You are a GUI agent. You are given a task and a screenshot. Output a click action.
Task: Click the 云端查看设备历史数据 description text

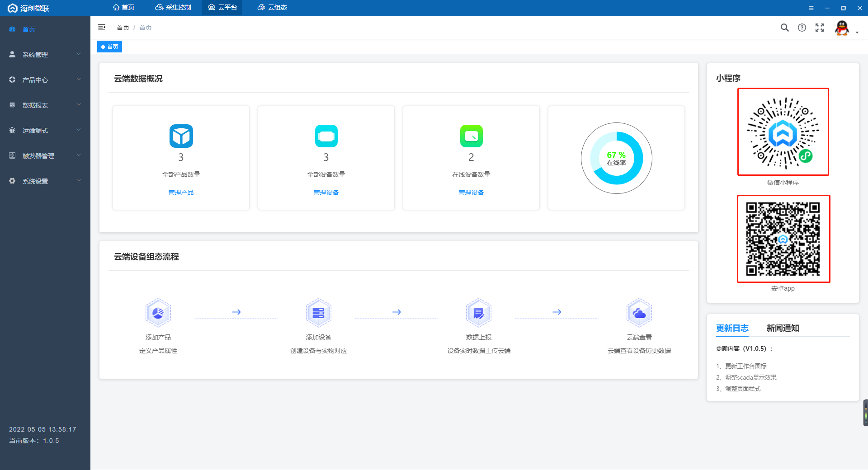639,351
